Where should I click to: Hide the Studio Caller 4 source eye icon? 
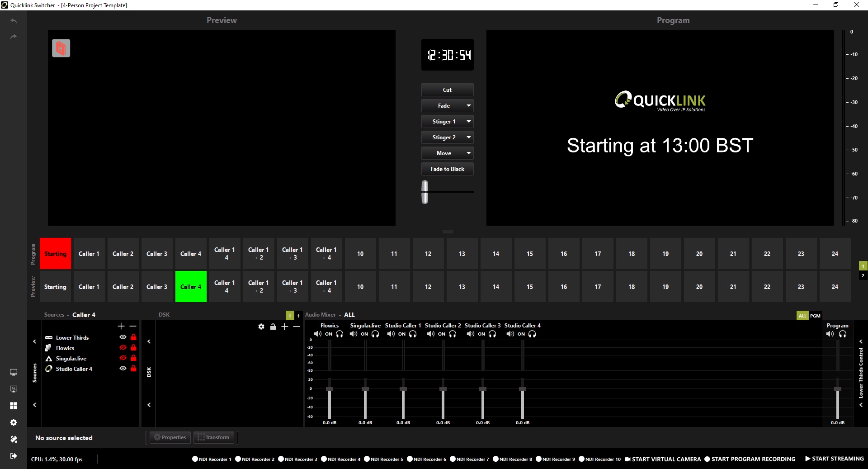(x=123, y=368)
